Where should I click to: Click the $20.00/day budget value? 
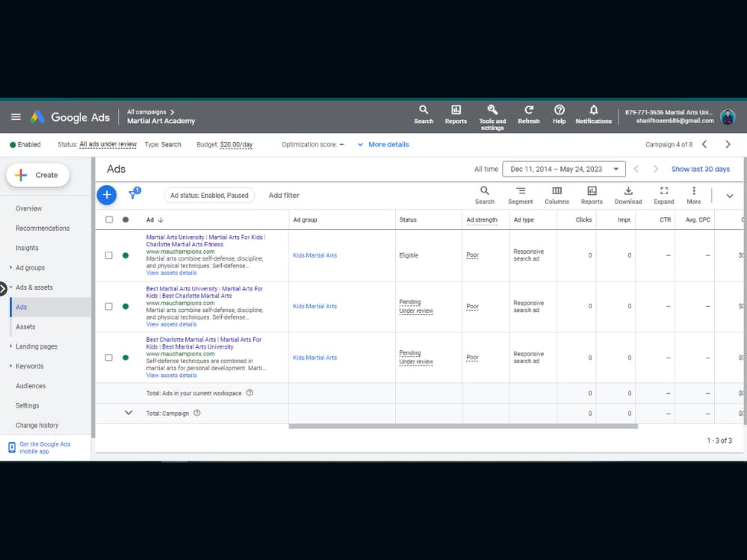pyautogui.click(x=236, y=144)
